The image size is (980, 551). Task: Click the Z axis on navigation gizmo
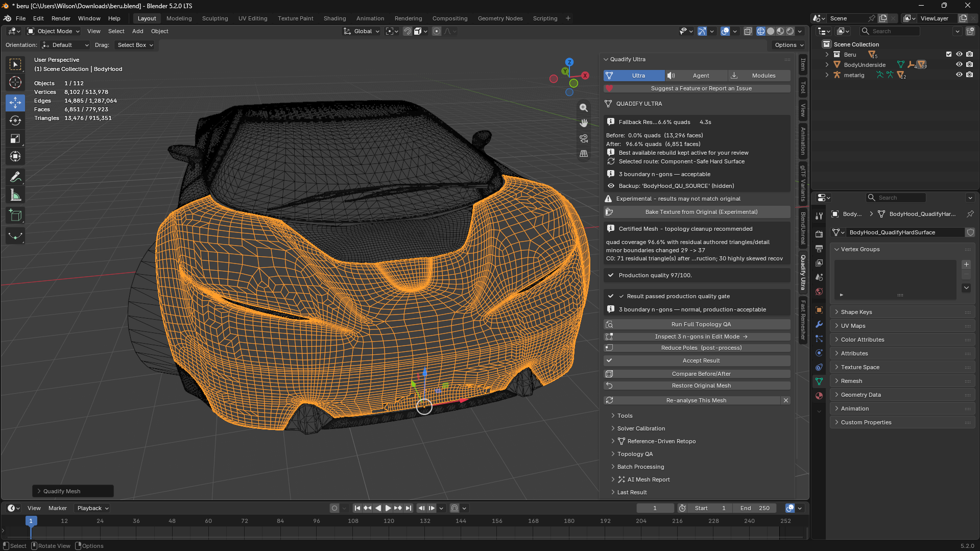[x=569, y=62]
